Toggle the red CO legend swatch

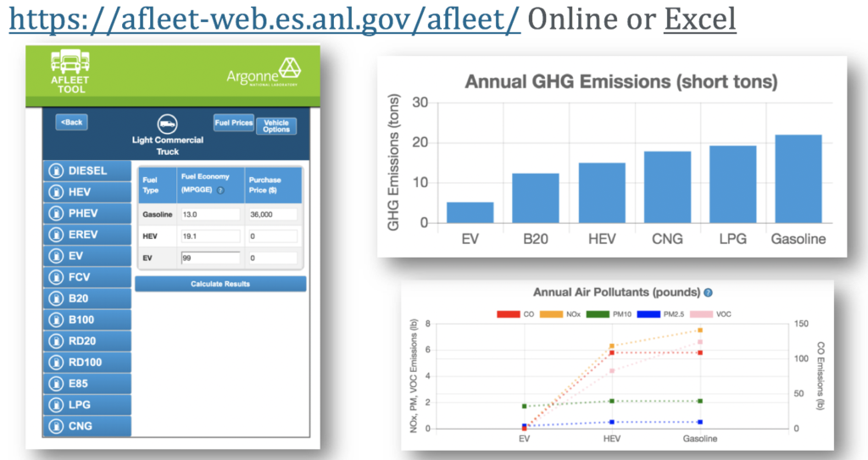point(509,313)
